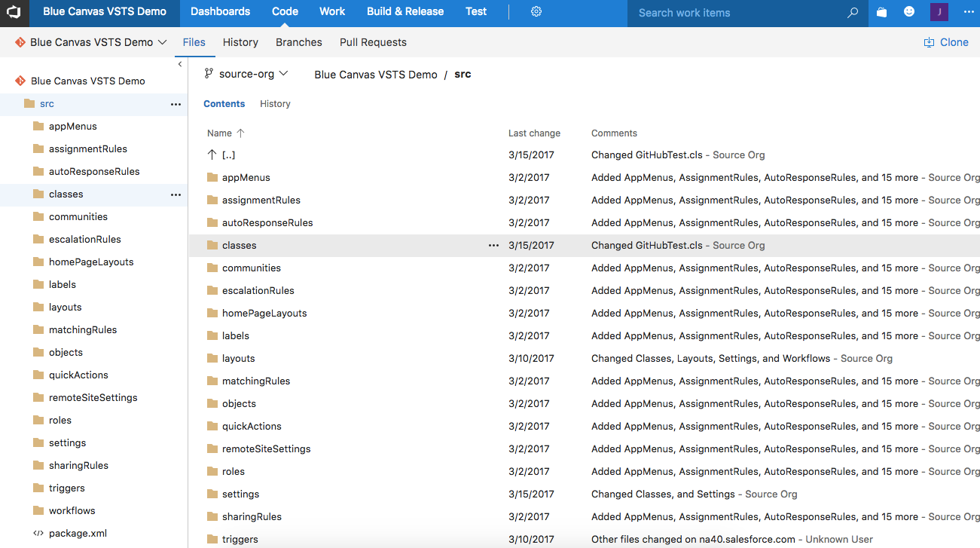Click Blue Canvas VSTS Demo breadcrumb link
Image resolution: width=980 pixels, height=548 pixels.
point(376,75)
